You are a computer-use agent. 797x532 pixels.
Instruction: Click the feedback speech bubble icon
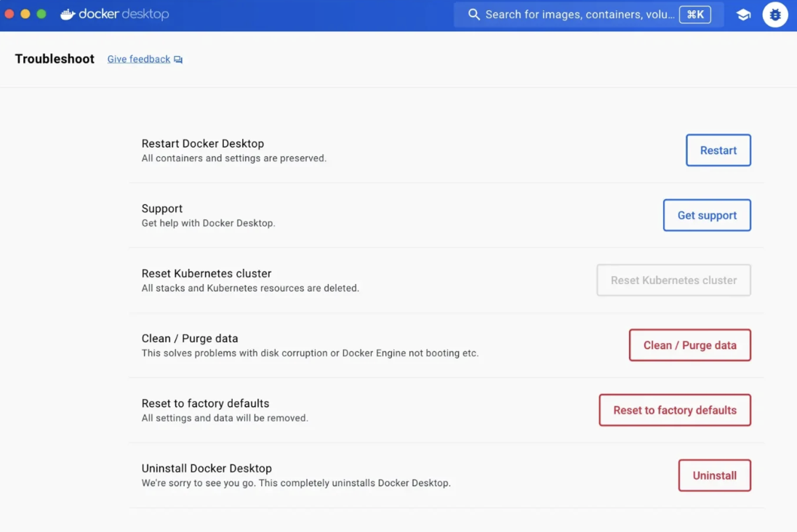[x=178, y=60]
